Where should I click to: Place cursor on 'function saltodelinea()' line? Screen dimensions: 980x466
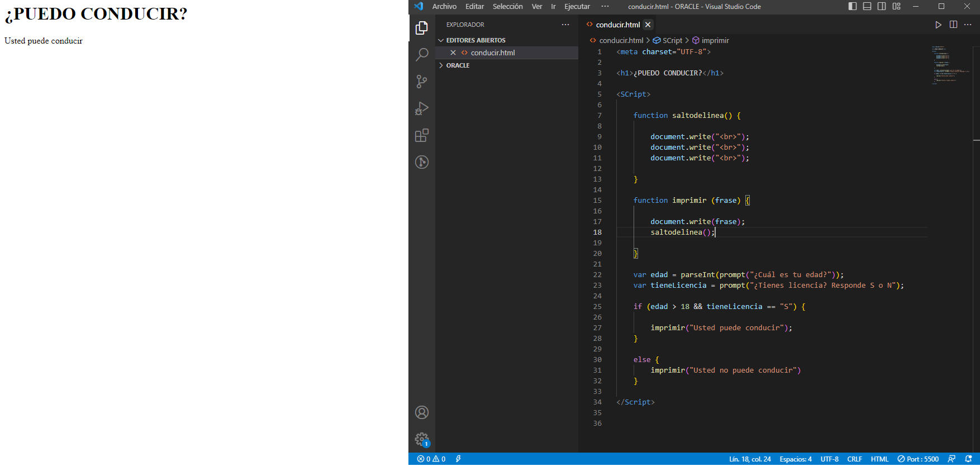687,116
